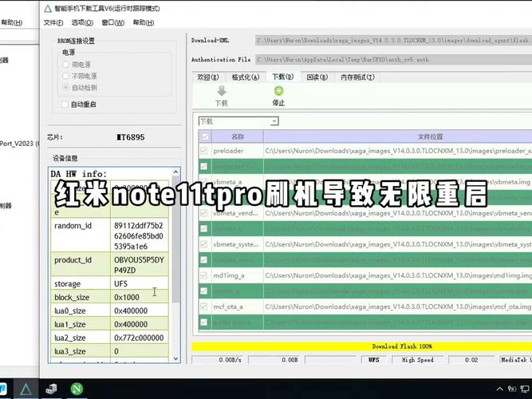
Task: Toggle the 自动重启 checkbox
Action: [65, 105]
